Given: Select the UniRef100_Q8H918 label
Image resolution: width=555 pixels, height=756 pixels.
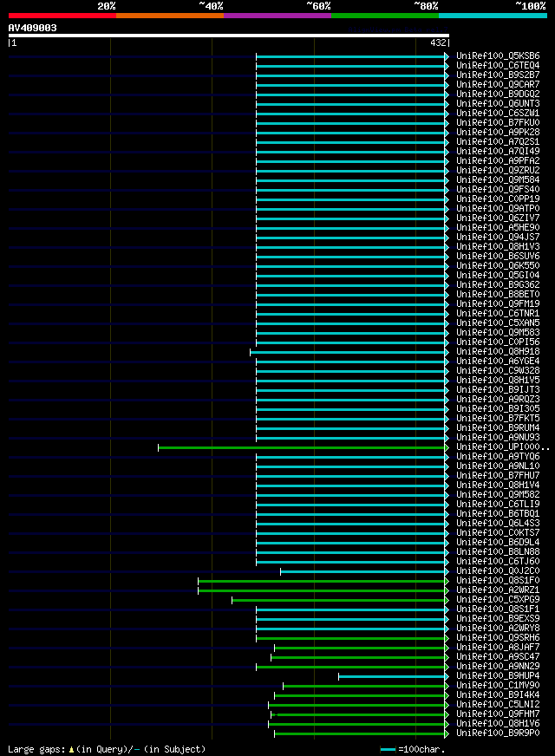Looking at the screenshot, I should 498,351.
